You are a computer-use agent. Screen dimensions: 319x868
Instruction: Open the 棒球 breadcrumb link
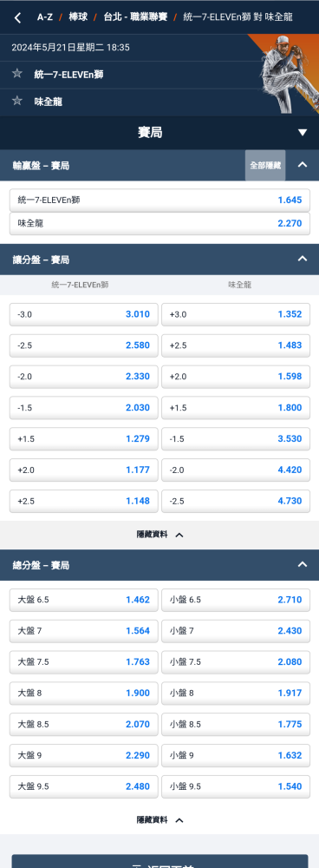pos(78,17)
